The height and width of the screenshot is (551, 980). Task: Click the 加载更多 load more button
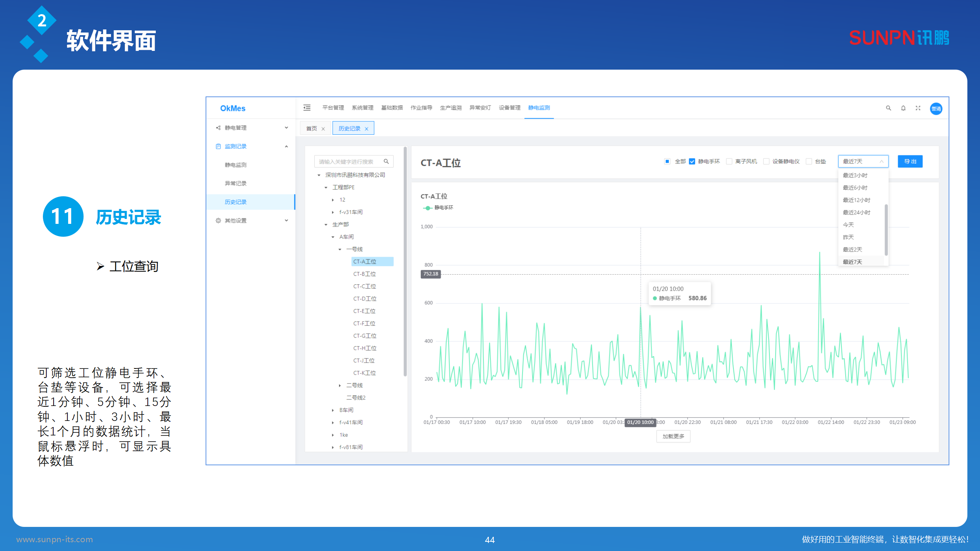pos(673,436)
